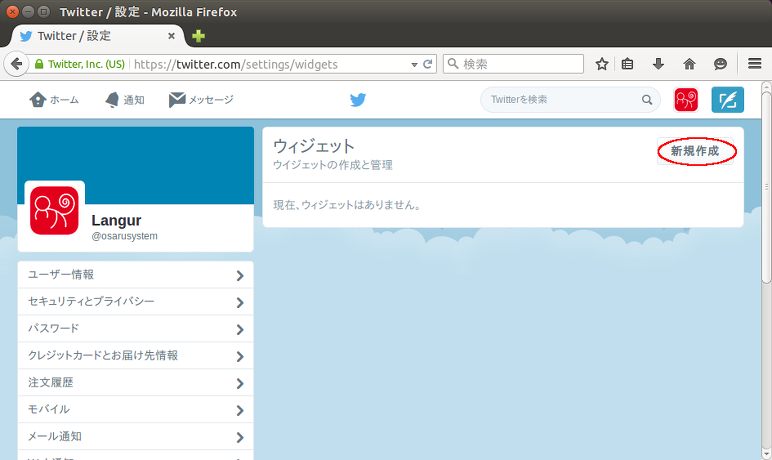Image resolution: width=772 pixels, height=460 pixels.
Task: Click the Twitter bird logo in the navbar
Action: [358, 100]
